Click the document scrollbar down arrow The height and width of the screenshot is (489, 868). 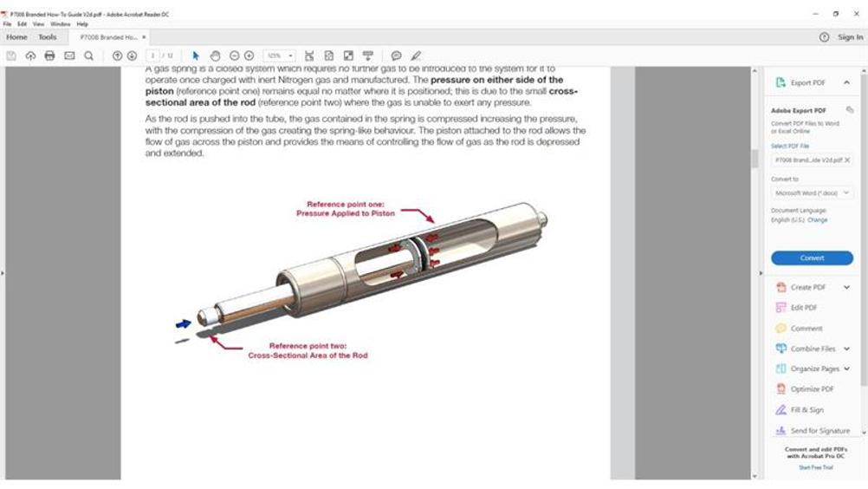pyautogui.click(x=755, y=476)
